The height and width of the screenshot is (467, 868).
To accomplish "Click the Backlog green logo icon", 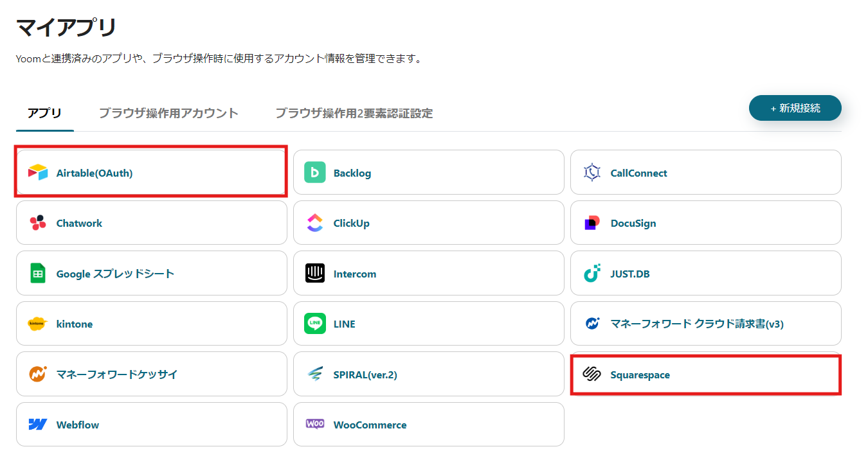I will (315, 172).
